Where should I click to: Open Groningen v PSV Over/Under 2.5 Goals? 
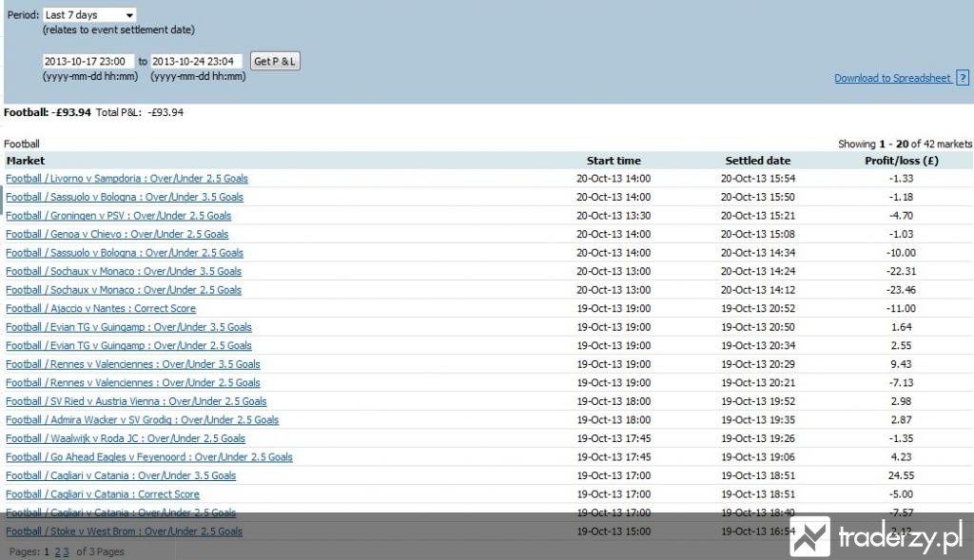(x=119, y=216)
